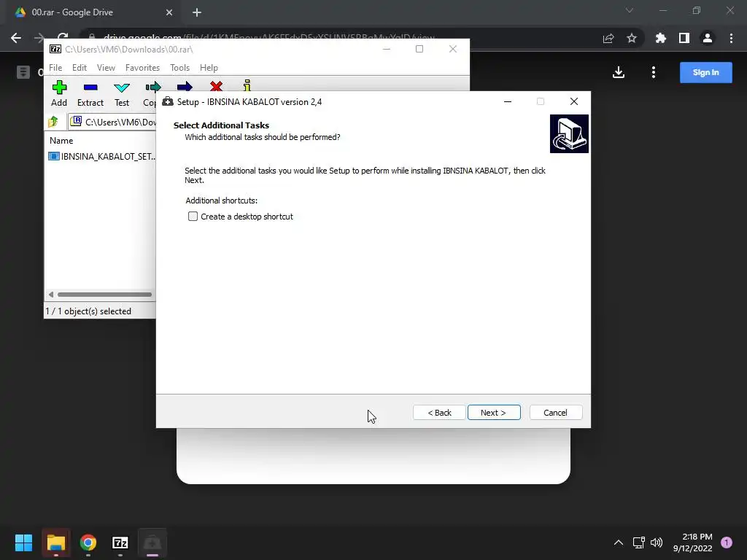Open Chrome extensions puzzle icon
Image resolution: width=747 pixels, height=560 pixels.
coord(660,38)
